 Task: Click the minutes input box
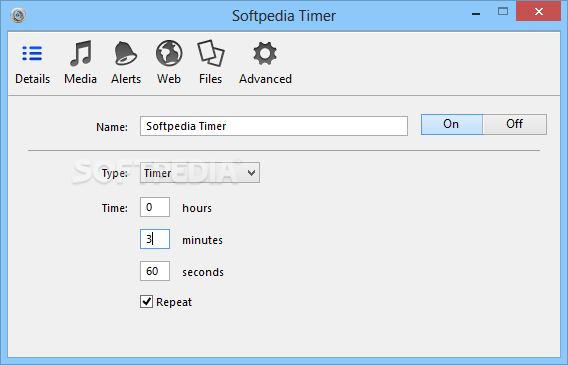point(155,239)
